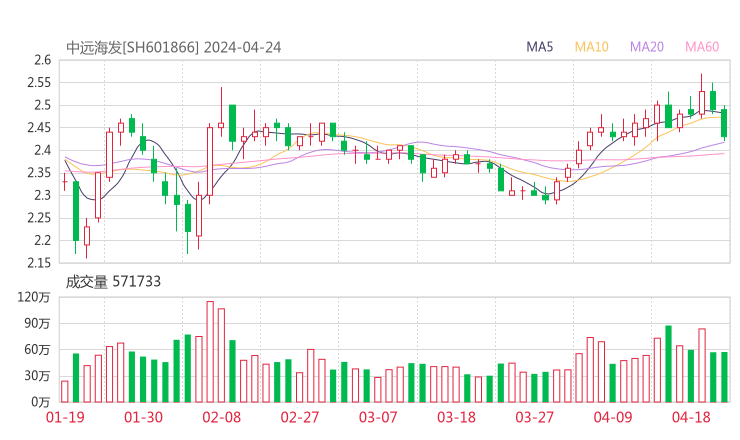Select the last green candlestick on the chart

coord(724,123)
